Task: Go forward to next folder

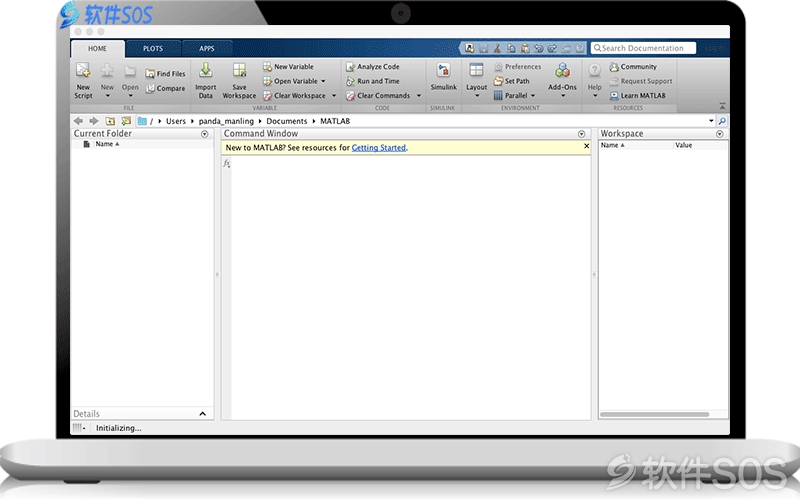Action: pyautogui.click(x=93, y=121)
